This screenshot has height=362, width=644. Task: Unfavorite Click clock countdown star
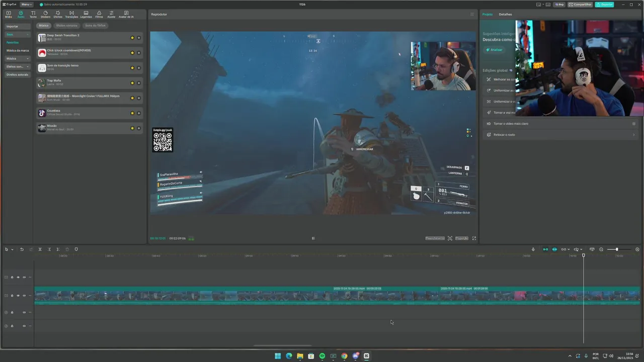pyautogui.click(x=132, y=53)
